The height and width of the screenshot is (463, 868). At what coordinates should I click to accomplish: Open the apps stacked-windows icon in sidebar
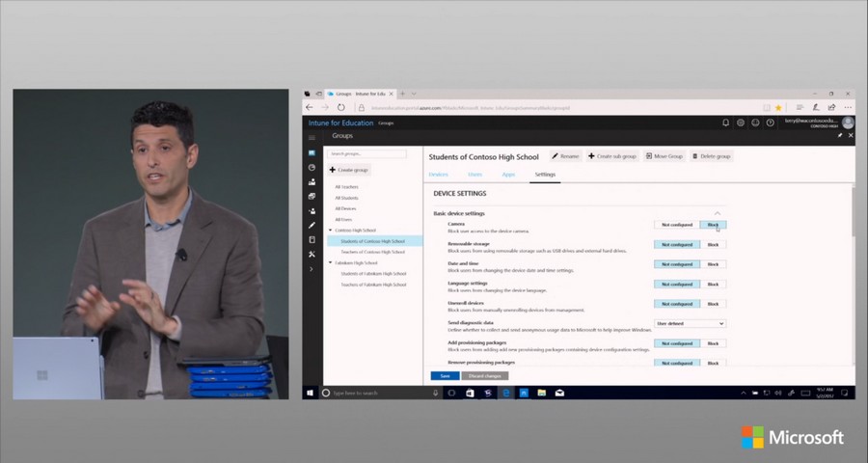pos(312,196)
